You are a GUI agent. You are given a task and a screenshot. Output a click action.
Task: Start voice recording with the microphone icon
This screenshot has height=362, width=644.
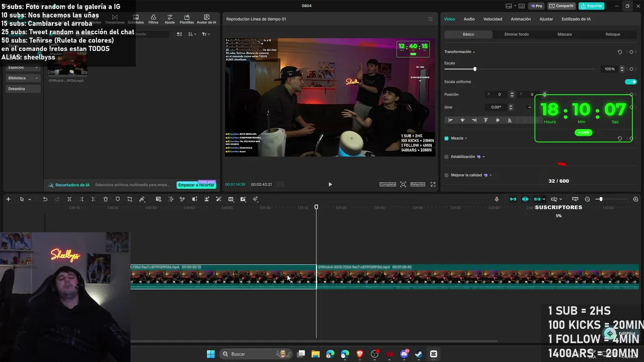(x=497, y=199)
